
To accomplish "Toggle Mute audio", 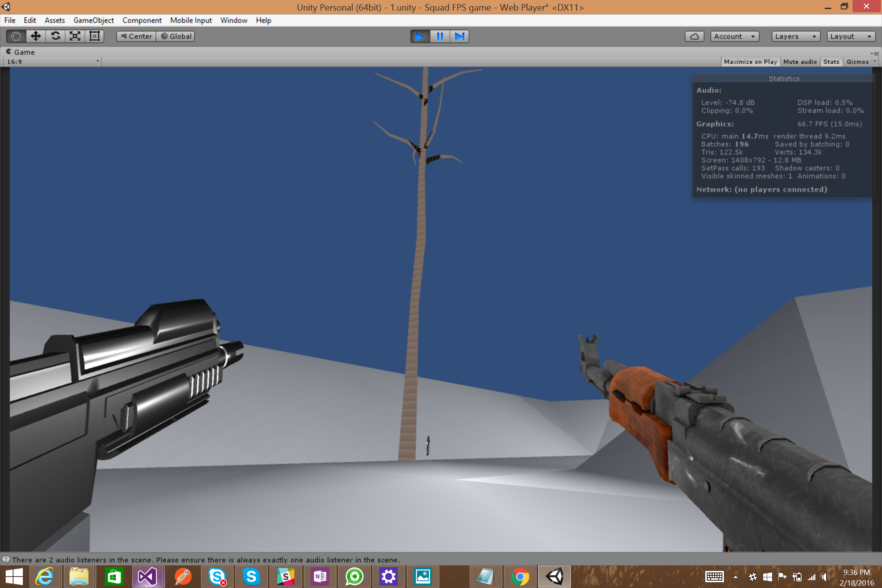I will [800, 62].
